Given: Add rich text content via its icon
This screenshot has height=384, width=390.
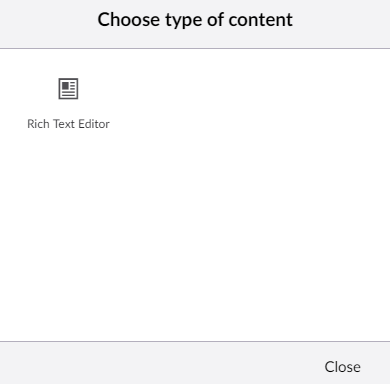Looking at the screenshot, I should 68,89.
